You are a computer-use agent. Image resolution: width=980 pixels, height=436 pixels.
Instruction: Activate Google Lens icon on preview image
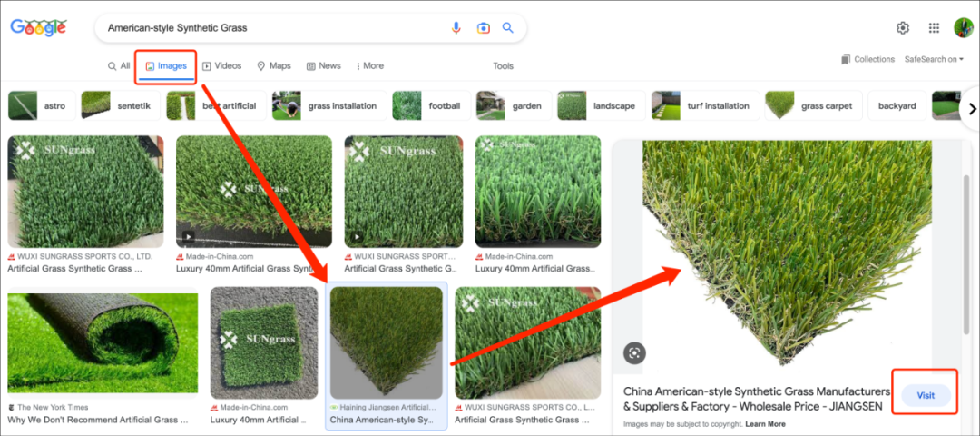(x=634, y=352)
